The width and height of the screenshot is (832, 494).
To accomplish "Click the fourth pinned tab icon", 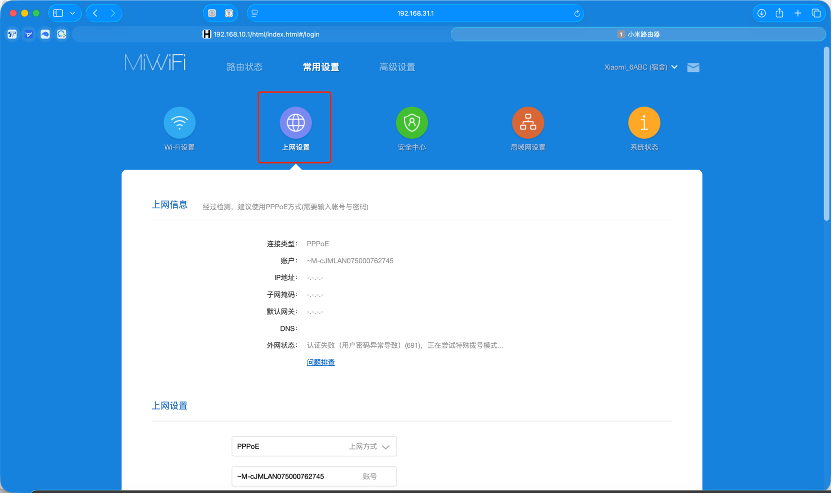I will [x=62, y=34].
